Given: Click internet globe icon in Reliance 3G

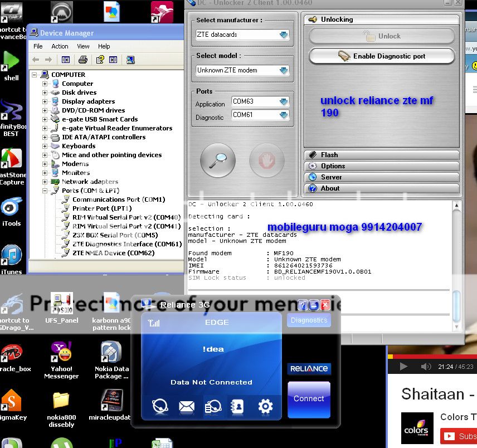Looking at the screenshot, I should pos(160,406).
